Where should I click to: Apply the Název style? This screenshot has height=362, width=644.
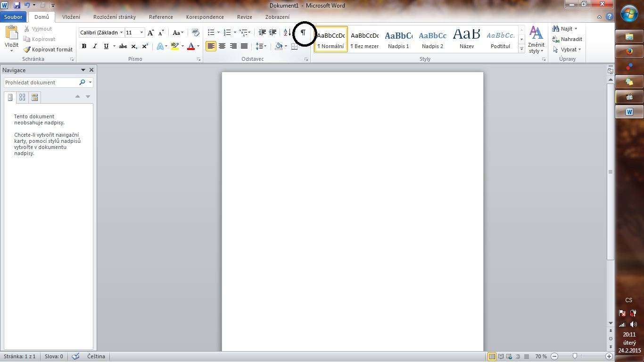pos(466,39)
